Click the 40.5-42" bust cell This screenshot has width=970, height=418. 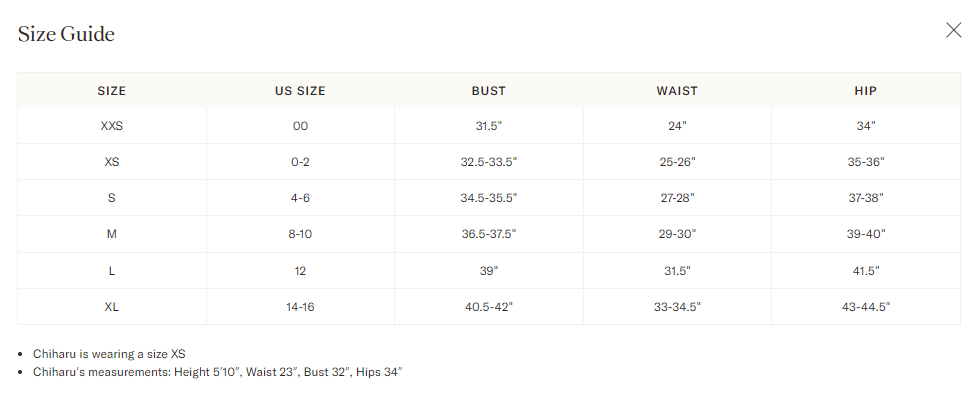[x=489, y=307]
